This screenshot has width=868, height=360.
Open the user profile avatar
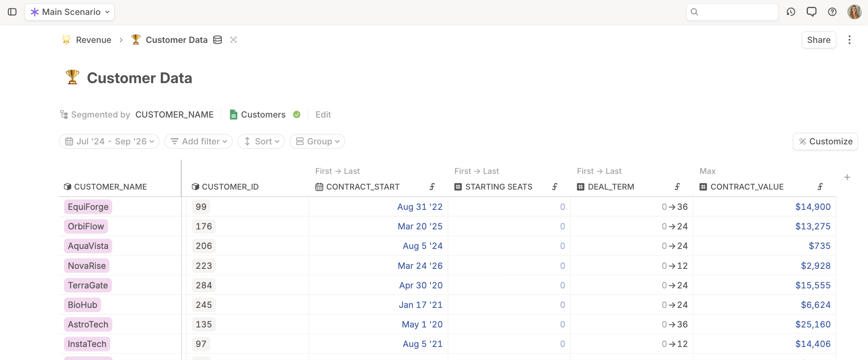point(855,12)
